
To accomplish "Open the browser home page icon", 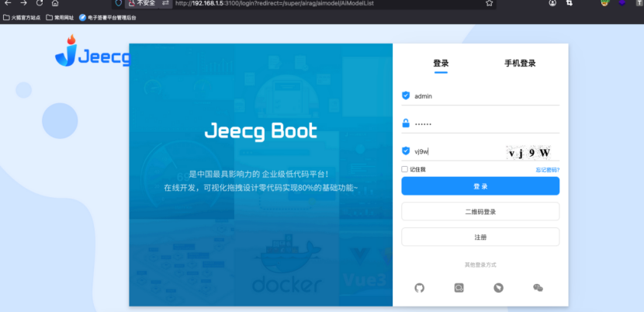I will (55, 3).
